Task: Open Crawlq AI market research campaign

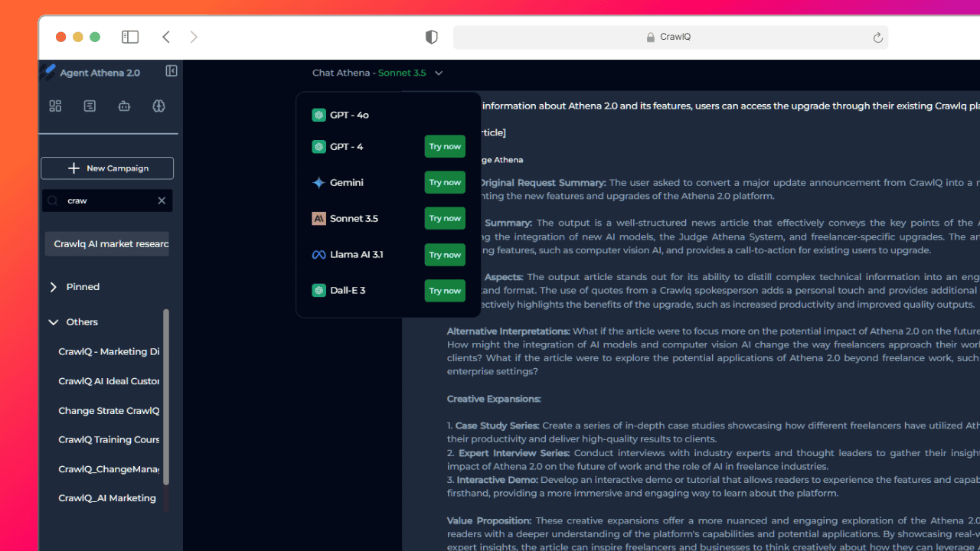Action: (107, 244)
